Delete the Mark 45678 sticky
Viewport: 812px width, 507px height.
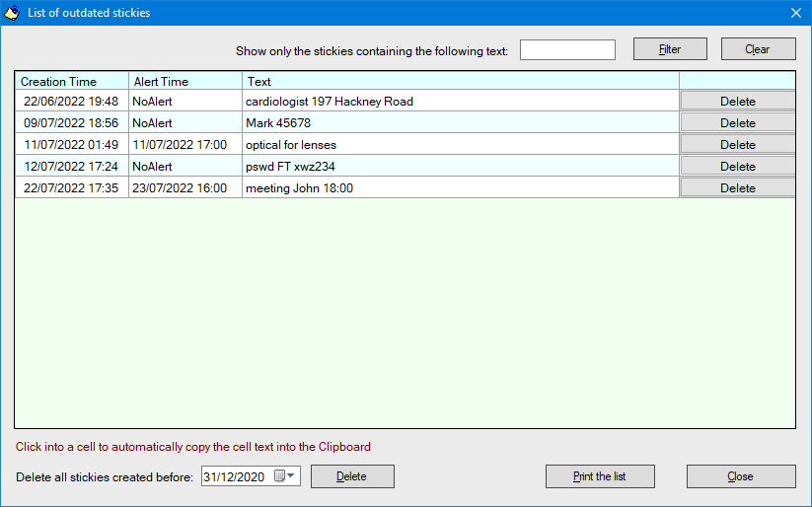pyautogui.click(x=737, y=123)
